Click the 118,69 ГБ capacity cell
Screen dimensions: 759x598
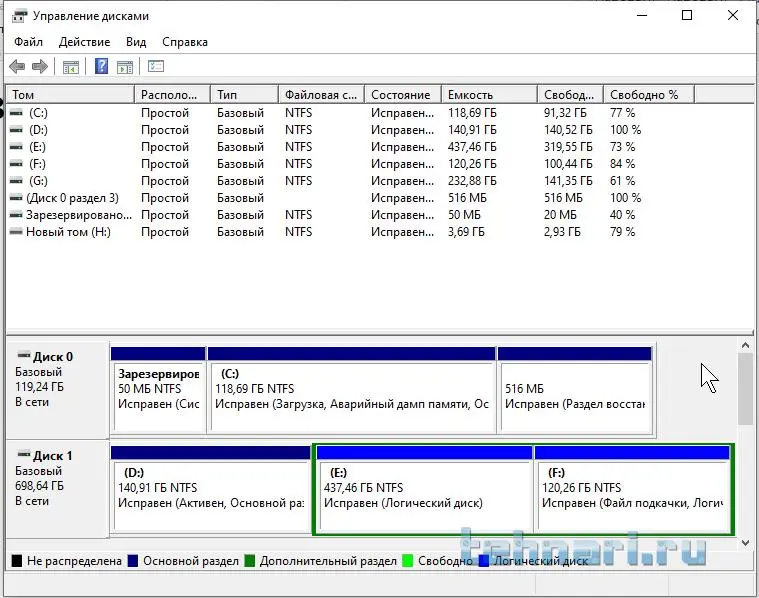pos(472,113)
